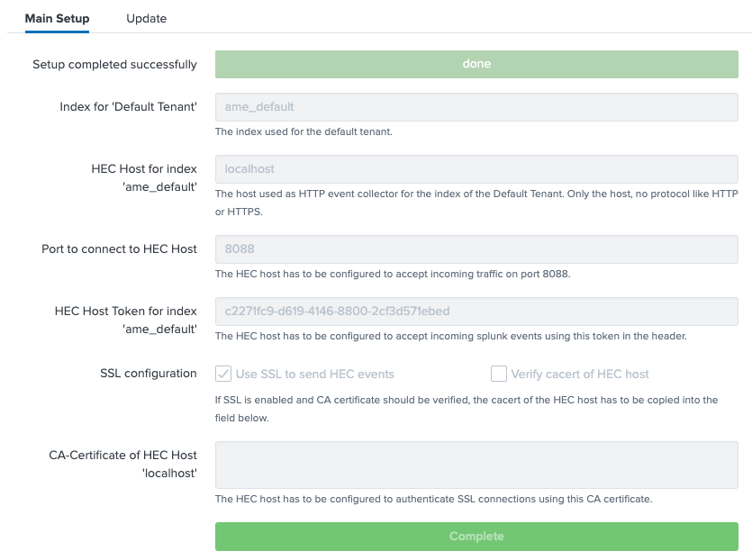Click the HEC Host Token input field
The height and width of the screenshot is (560, 752).
[476, 311]
